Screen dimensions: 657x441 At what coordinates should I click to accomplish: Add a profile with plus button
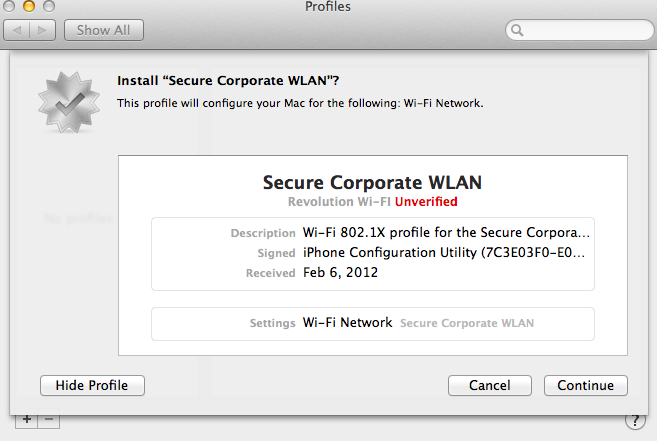click(26, 420)
